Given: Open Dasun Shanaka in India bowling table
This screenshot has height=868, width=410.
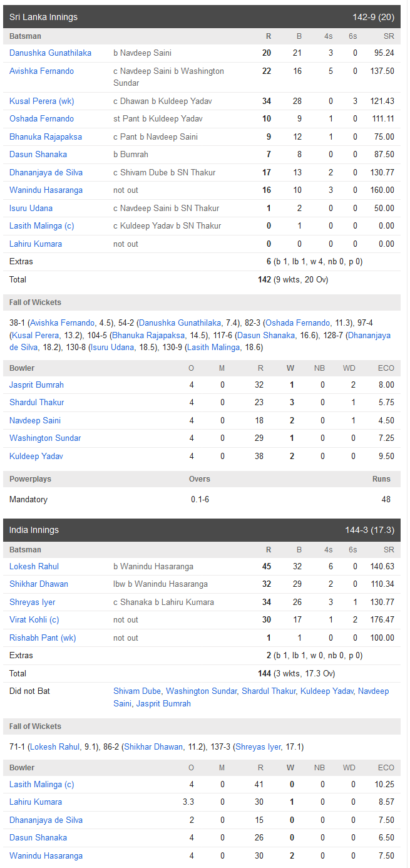Looking at the screenshot, I should 38,838.
